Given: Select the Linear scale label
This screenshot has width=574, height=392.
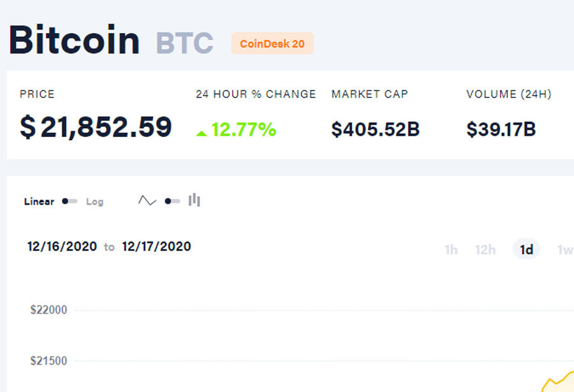Looking at the screenshot, I should click(x=39, y=201).
